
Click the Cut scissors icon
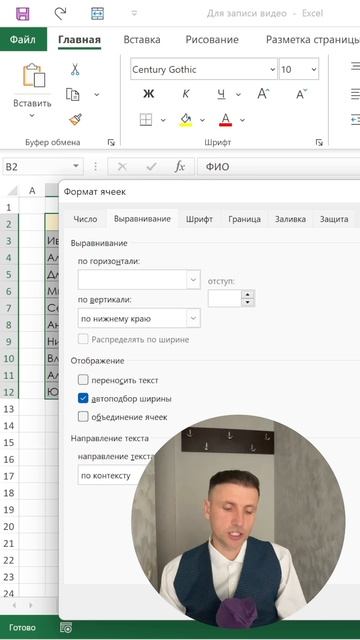point(75,69)
